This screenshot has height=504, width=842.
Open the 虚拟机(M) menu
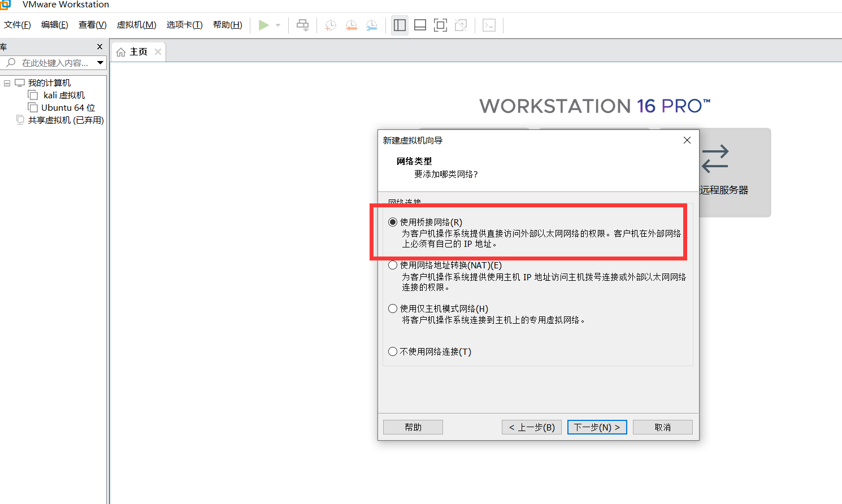137,25
